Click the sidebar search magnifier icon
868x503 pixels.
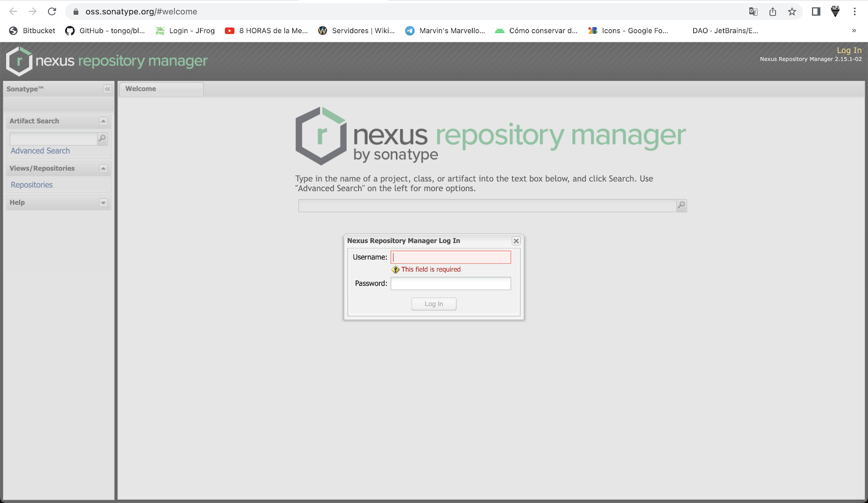coord(102,139)
